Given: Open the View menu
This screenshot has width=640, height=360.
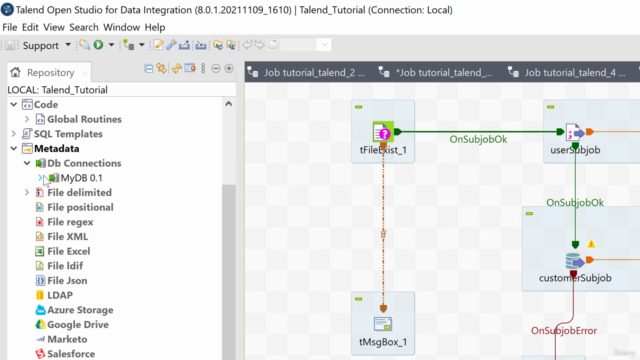Looking at the screenshot, I should [54, 27].
